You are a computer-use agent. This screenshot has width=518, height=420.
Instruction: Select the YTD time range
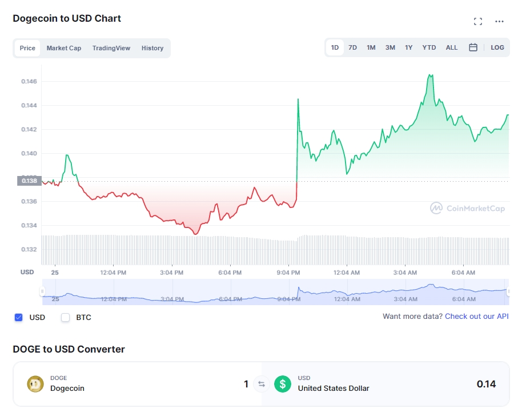(x=429, y=47)
